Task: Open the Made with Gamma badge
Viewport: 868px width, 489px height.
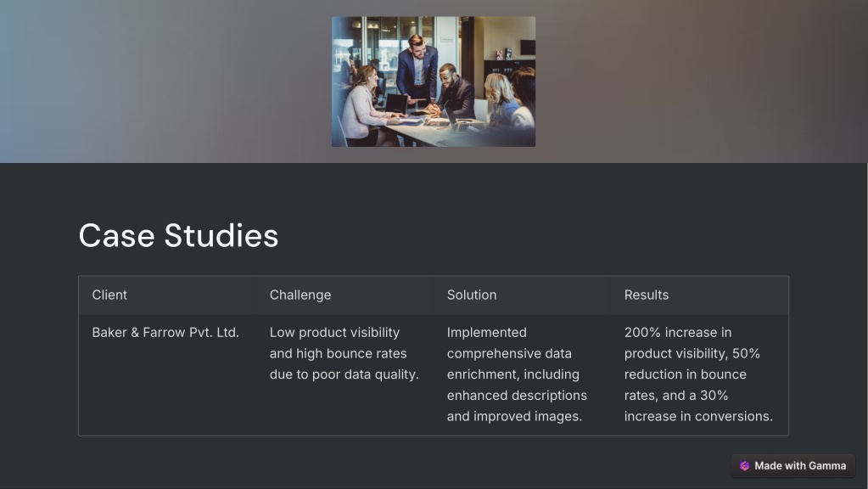Action: [x=792, y=466]
